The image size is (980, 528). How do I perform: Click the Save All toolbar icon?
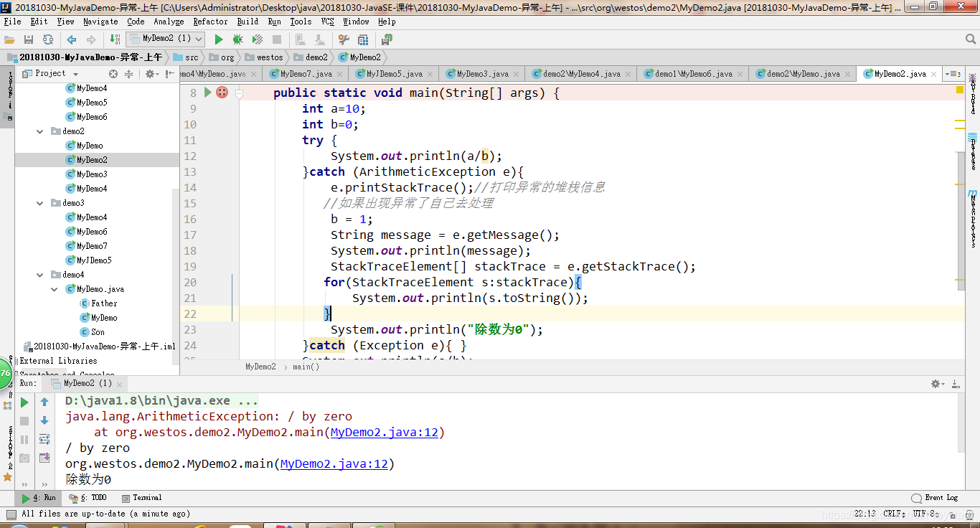pos(28,39)
